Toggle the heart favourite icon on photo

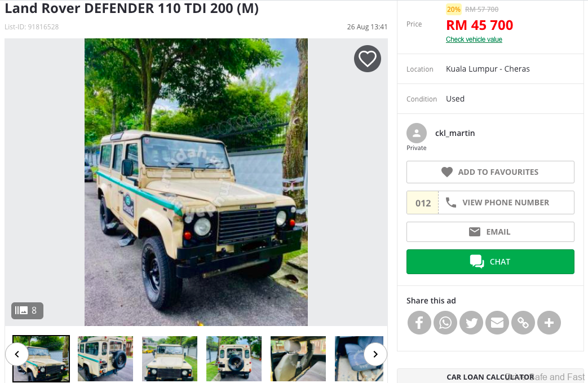[x=367, y=59]
